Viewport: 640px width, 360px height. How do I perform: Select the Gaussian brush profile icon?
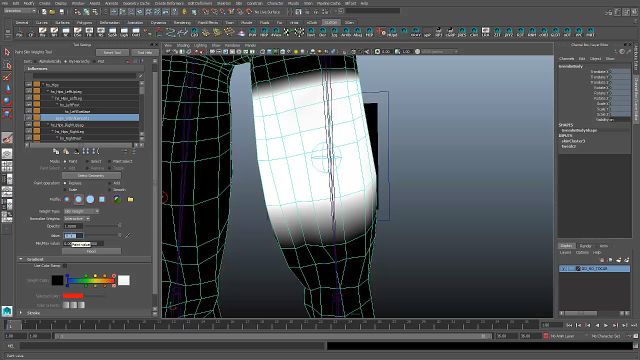click(67, 200)
